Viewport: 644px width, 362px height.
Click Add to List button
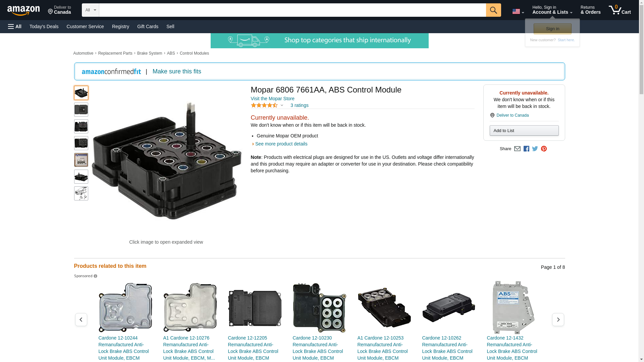tap(524, 130)
